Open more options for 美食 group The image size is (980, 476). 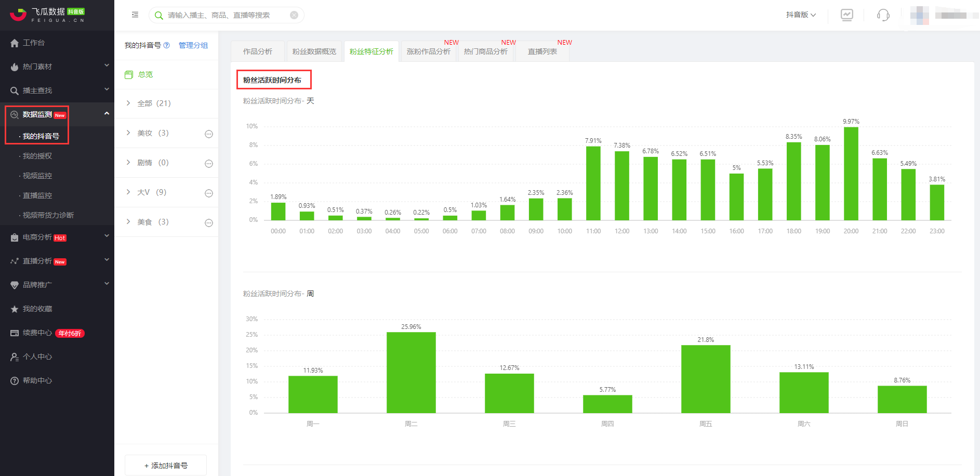coord(209,223)
